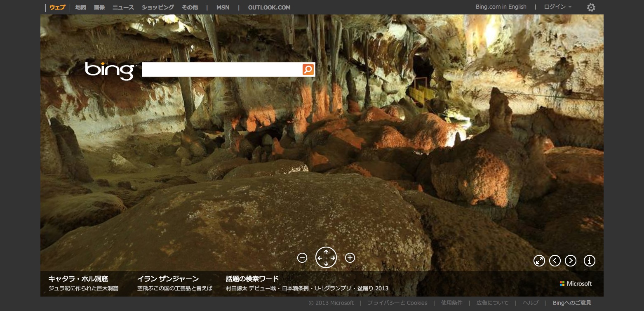Show image info with the i icon
Viewport: 644px width, 311px height.
click(x=590, y=261)
